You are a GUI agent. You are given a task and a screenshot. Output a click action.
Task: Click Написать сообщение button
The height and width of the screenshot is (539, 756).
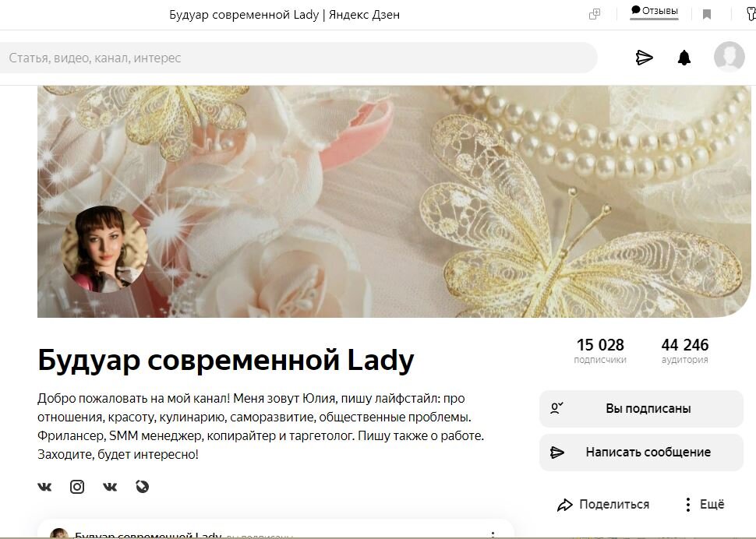(641, 453)
